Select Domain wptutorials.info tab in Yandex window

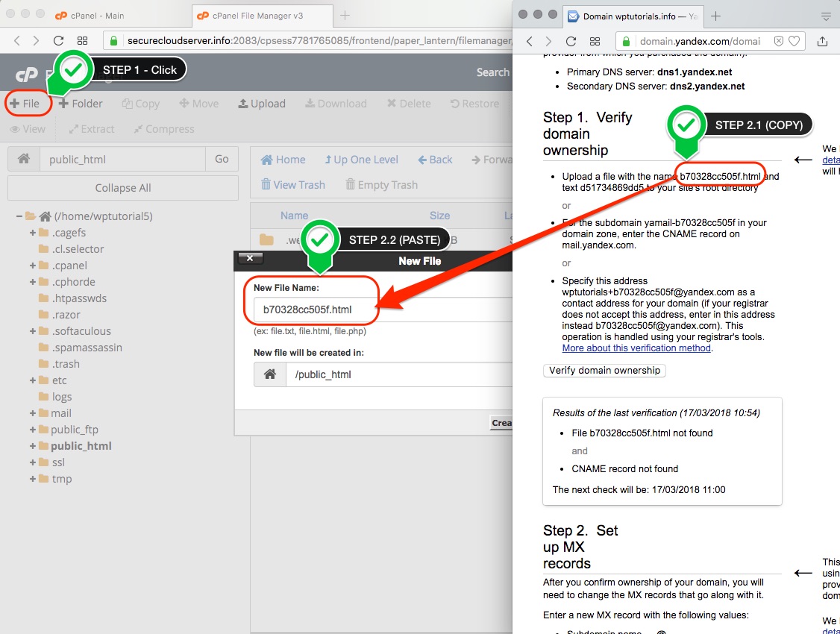coord(634,16)
